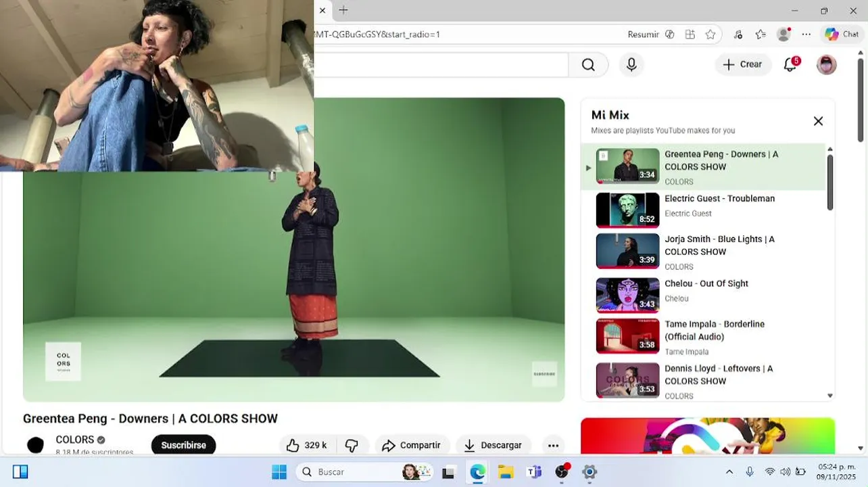Click the media control icon in Edge toolbar

click(738, 34)
